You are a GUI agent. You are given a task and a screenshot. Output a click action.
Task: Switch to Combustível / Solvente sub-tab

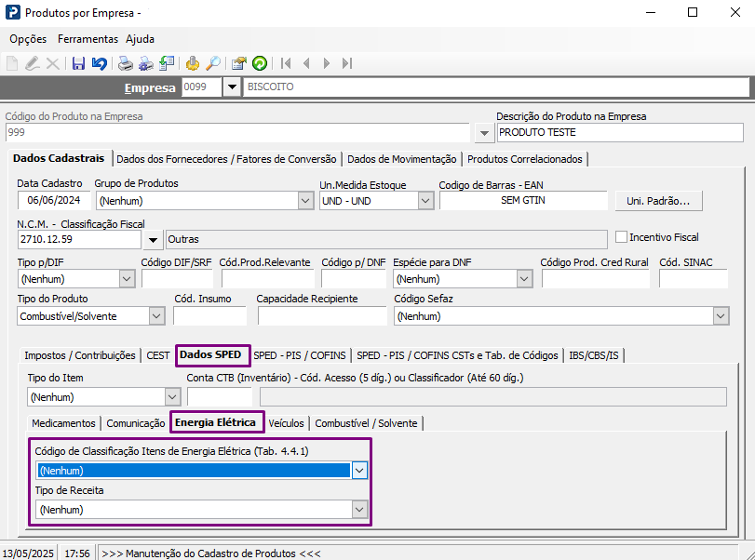pos(366,423)
